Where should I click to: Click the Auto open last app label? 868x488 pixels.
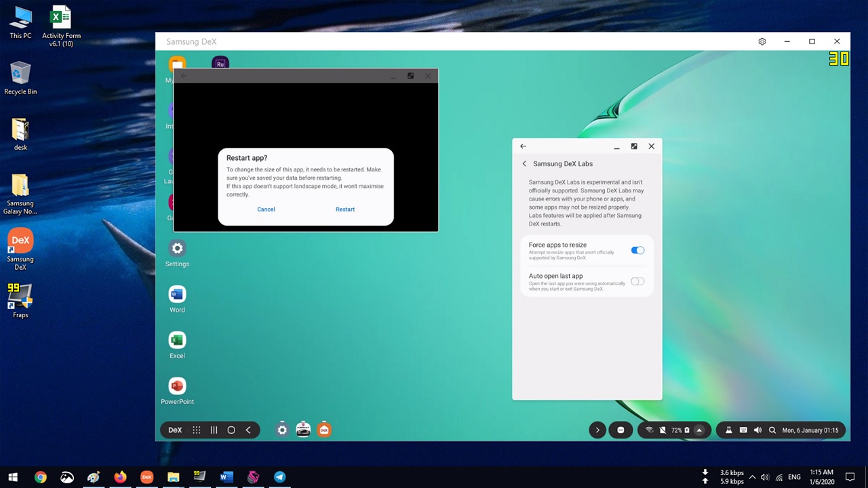(555, 276)
